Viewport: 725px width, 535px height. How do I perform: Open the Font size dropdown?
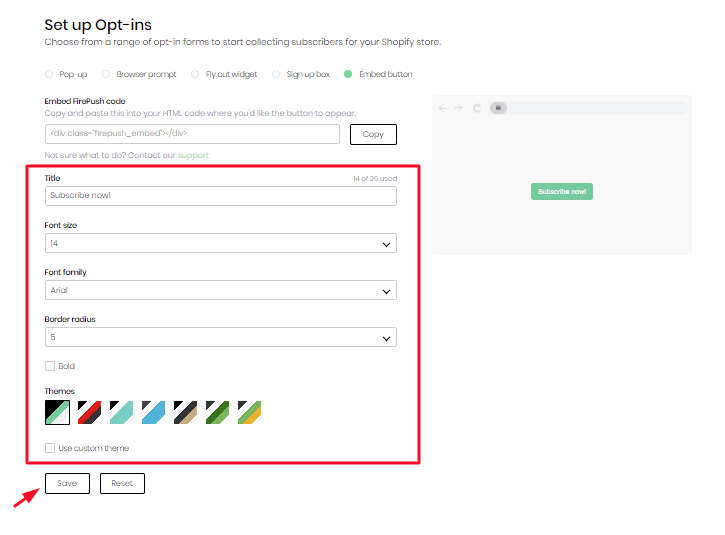pos(220,243)
